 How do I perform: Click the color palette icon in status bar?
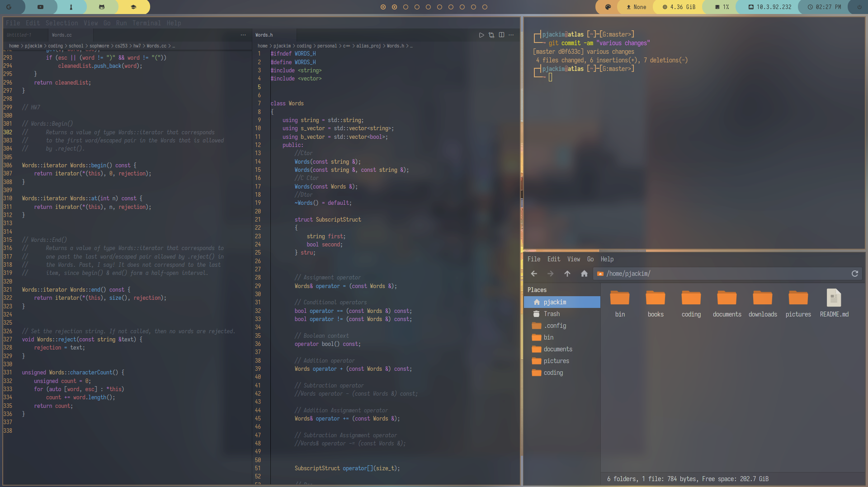[608, 7]
